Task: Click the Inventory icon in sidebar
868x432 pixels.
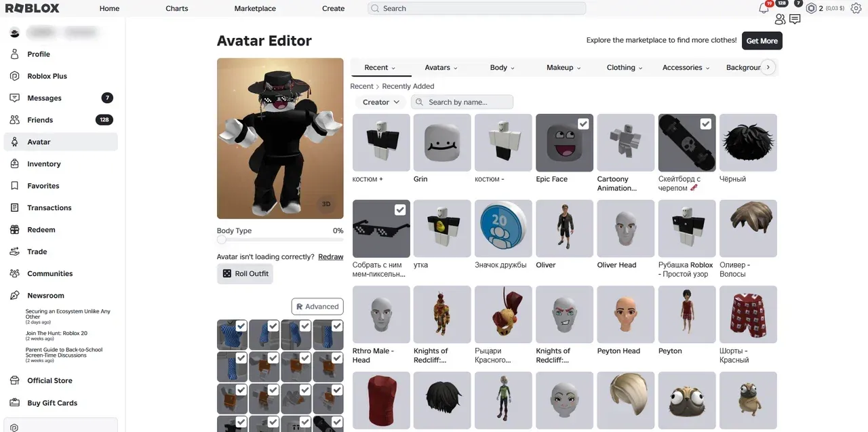Action: [x=15, y=164]
